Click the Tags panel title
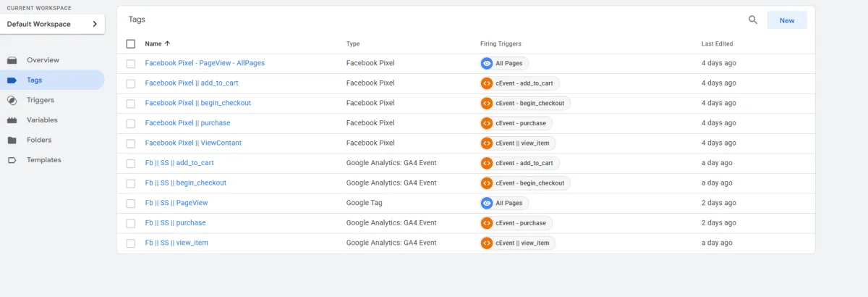 [137, 20]
